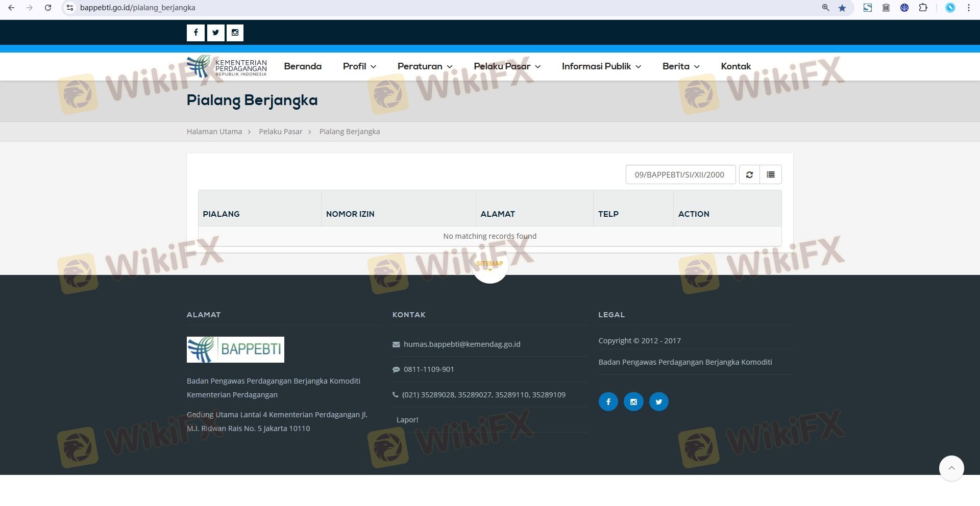
Task: Open the Kontak menu item
Action: pyautogui.click(x=736, y=66)
